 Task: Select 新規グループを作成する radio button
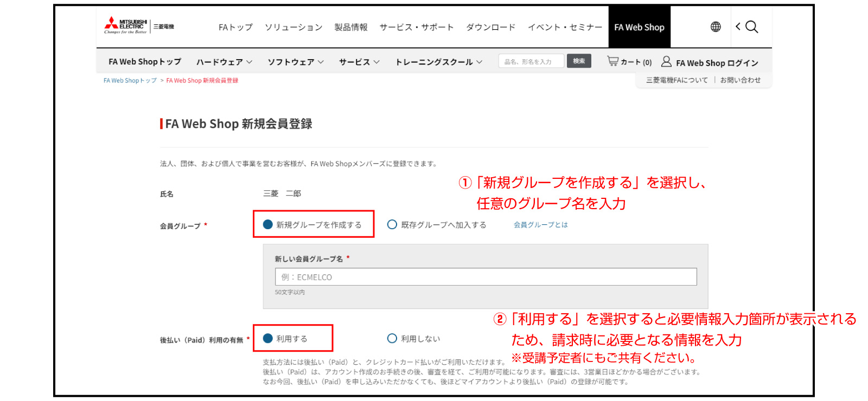point(268,224)
